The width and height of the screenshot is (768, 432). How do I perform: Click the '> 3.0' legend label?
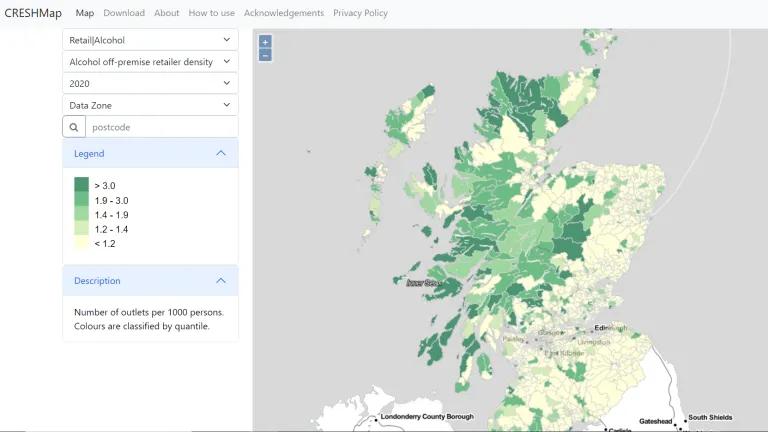click(x=105, y=186)
